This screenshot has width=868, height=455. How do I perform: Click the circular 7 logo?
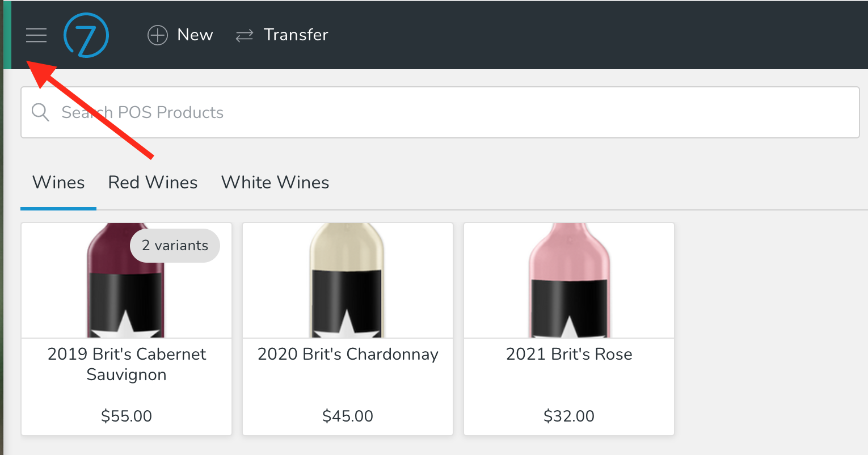(x=86, y=35)
